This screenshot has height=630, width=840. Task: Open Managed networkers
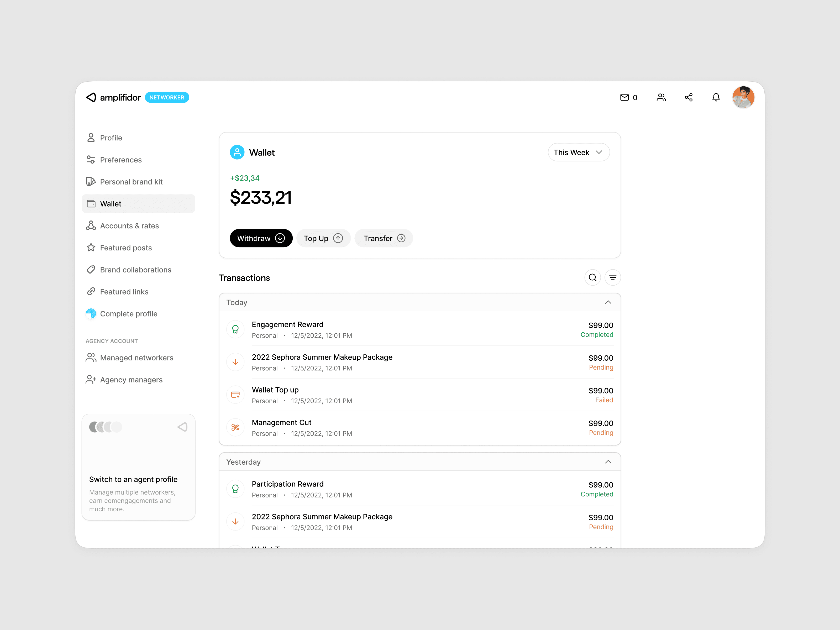(138, 358)
